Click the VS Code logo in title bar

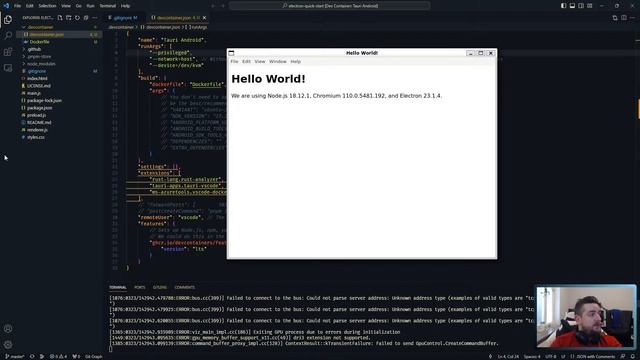click(6, 6)
